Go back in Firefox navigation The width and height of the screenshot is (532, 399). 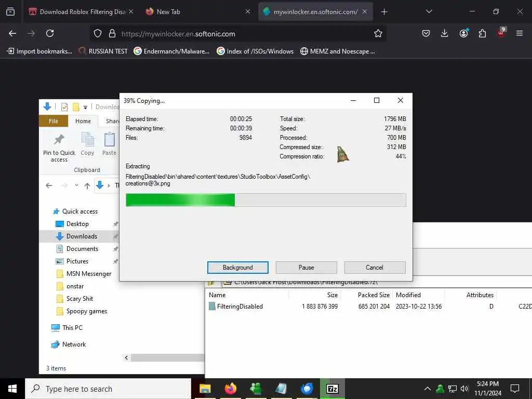tap(12, 33)
